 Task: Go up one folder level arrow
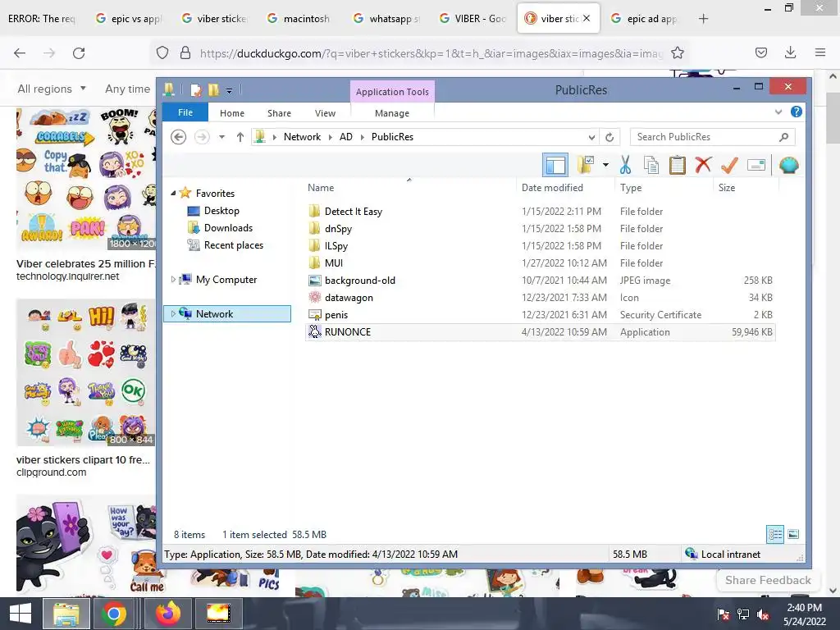(240, 137)
